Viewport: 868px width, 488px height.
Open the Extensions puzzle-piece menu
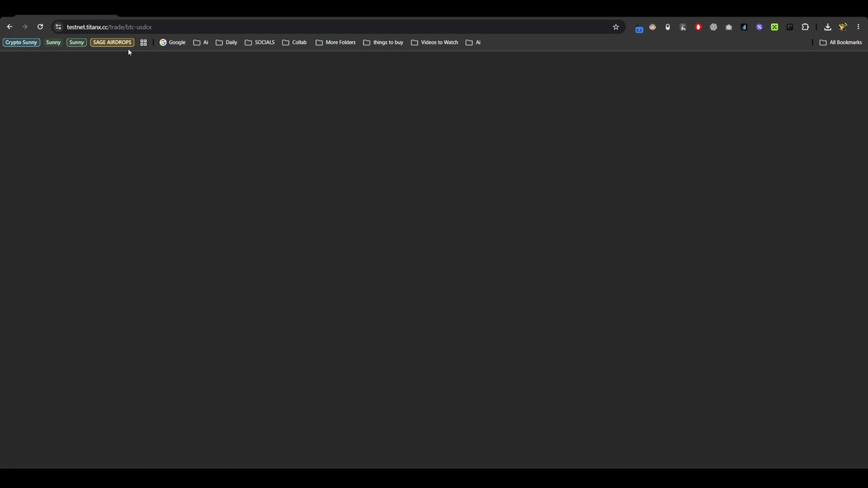[805, 27]
